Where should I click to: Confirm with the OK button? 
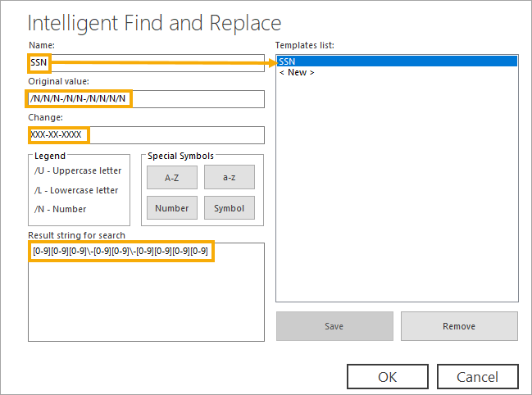pos(388,377)
